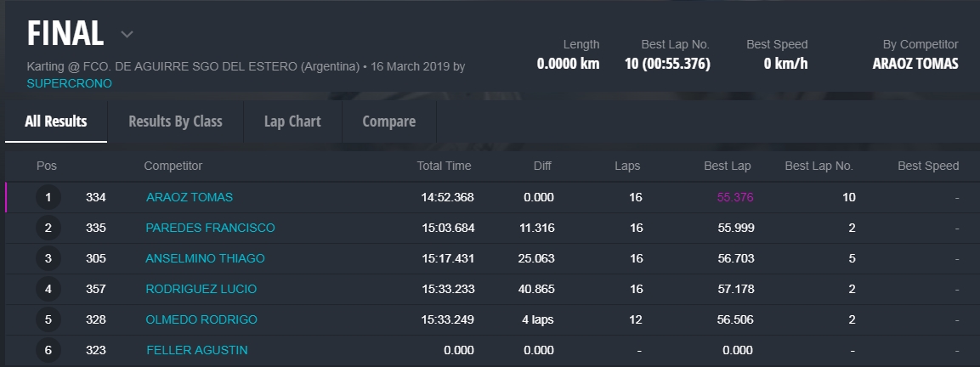Select the Lap Chart tab
980x367 pixels.
292,121
